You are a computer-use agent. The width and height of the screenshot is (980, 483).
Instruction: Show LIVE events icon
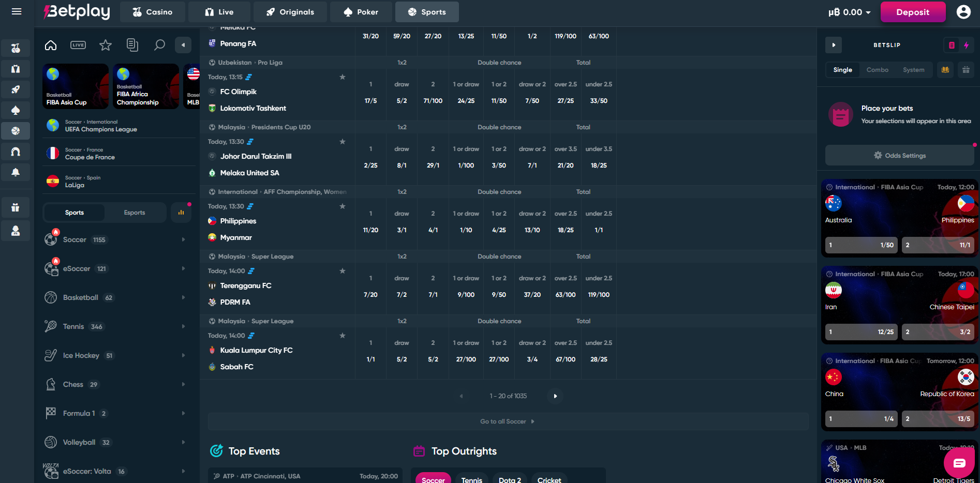tap(78, 45)
